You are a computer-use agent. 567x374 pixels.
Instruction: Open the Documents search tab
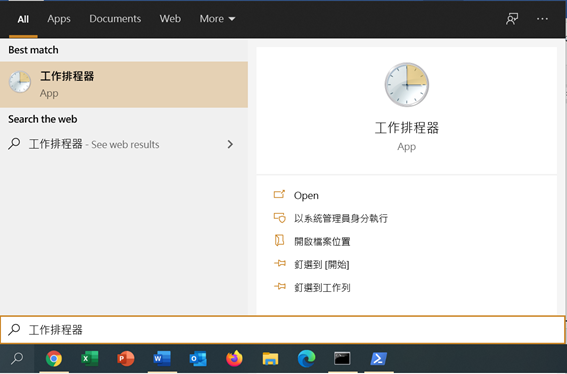115,19
